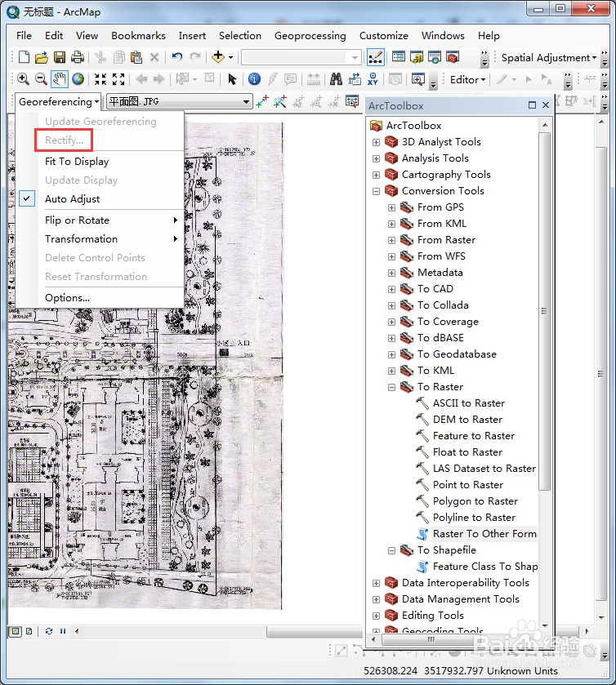Click the Fixed Zoom In icon
The image size is (616, 685).
100,79
